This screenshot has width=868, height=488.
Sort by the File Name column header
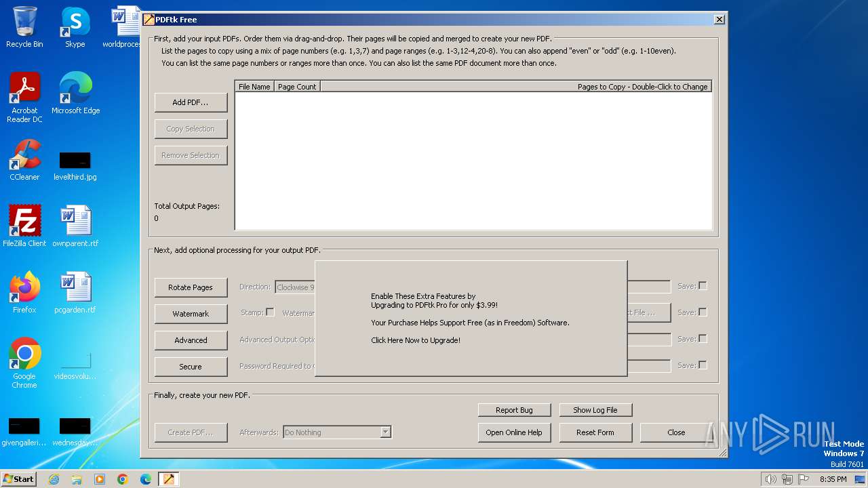(x=254, y=87)
